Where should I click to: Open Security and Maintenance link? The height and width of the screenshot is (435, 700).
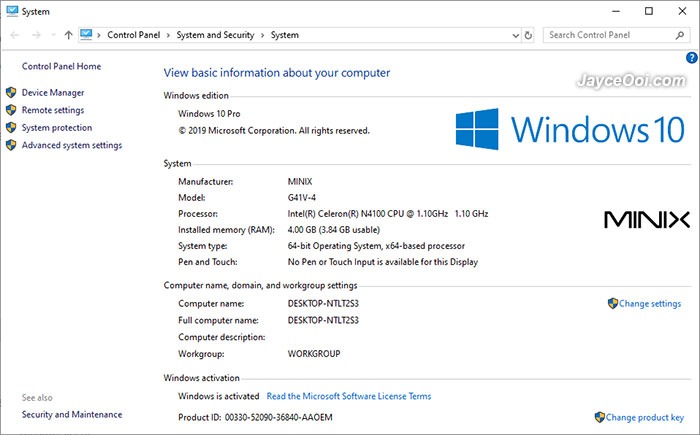click(x=72, y=414)
